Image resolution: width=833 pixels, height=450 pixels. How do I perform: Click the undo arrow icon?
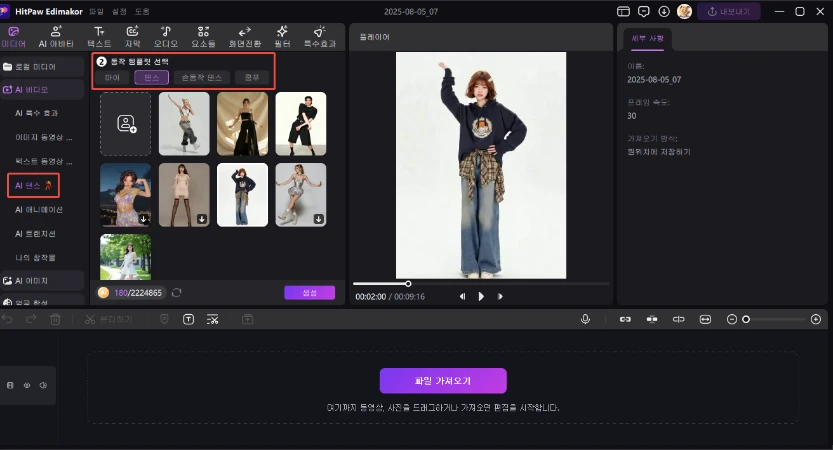tap(7, 319)
